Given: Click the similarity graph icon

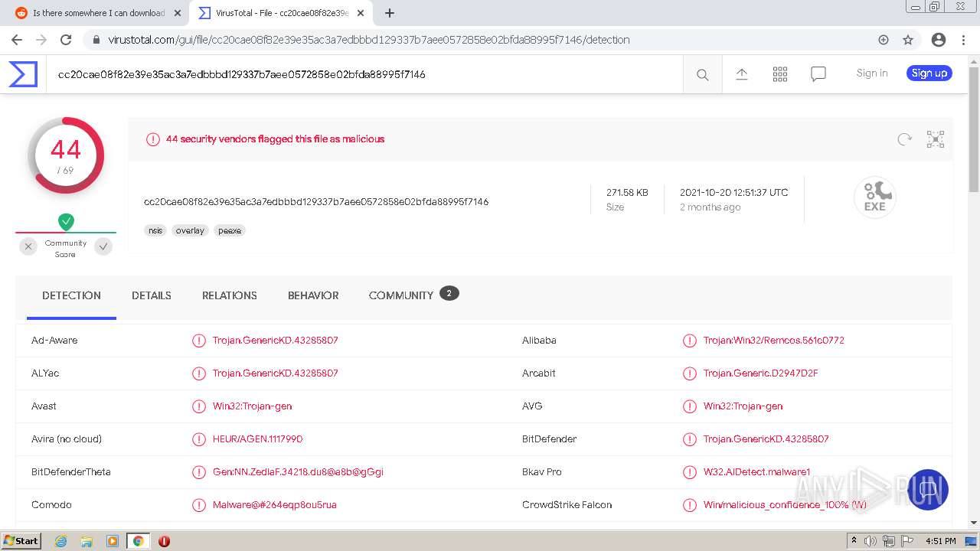Looking at the screenshot, I should click(936, 139).
